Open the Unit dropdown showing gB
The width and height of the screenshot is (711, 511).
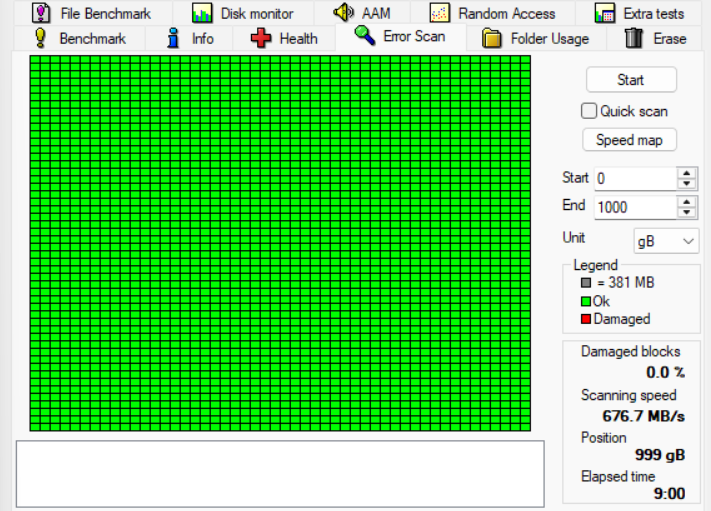pos(666,241)
